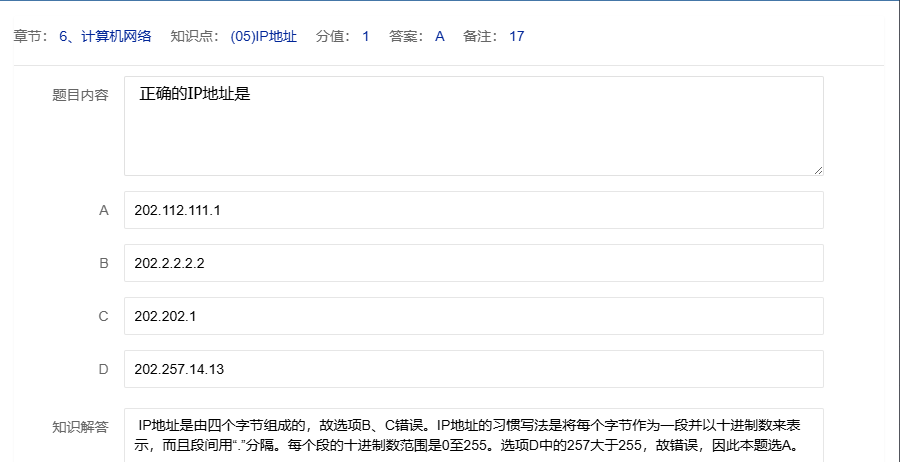Click the 知识解答 field label
The height and width of the screenshot is (462, 900).
80,427
